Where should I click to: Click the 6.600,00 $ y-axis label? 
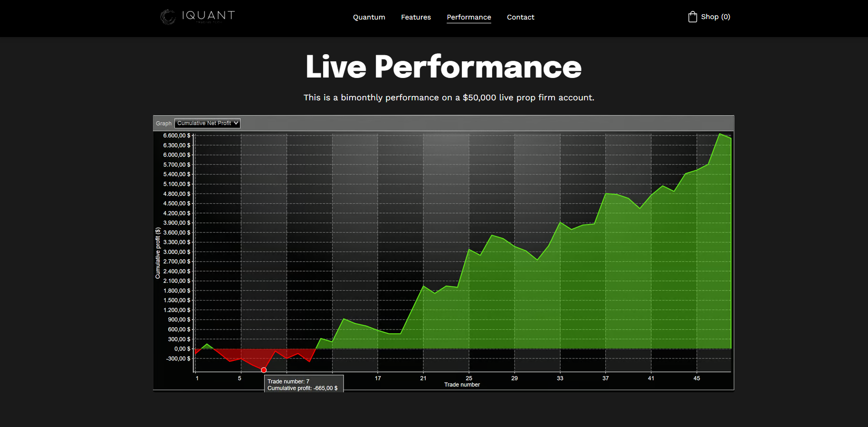(176, 136)
